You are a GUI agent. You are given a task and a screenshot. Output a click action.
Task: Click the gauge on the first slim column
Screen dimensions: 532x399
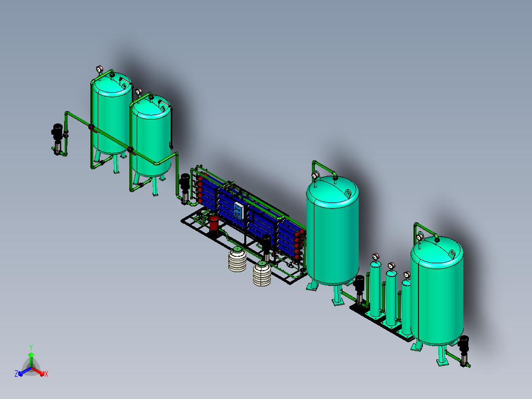376,257
